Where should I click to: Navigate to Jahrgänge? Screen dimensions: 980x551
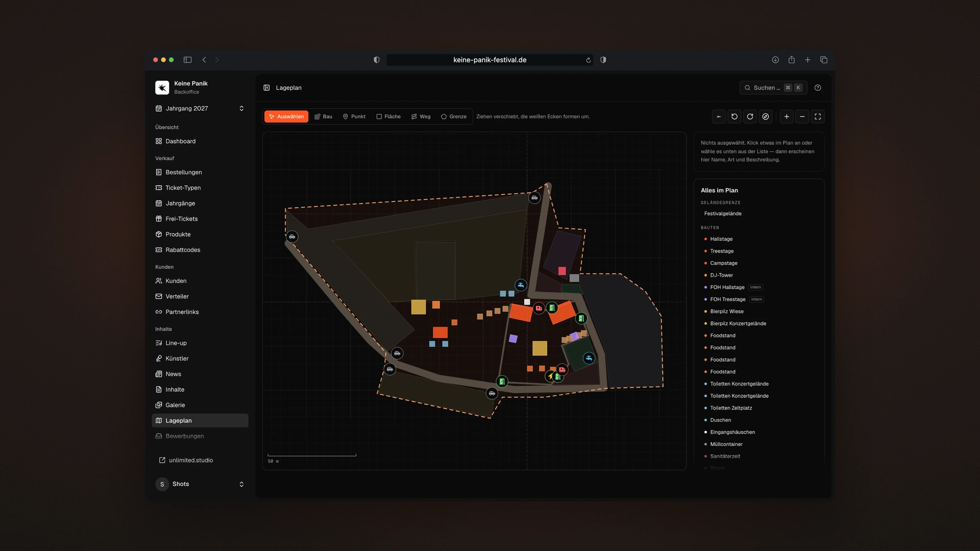point(200,203)
